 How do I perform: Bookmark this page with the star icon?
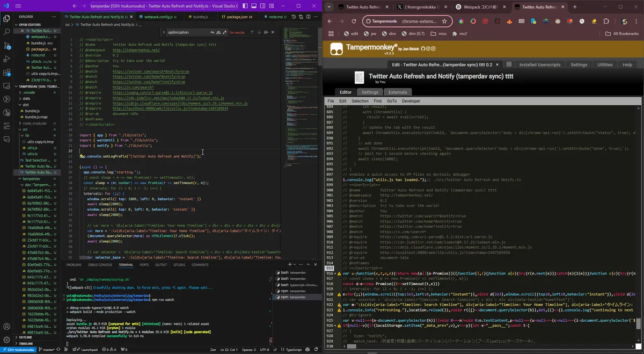click(x=444, y=21)
